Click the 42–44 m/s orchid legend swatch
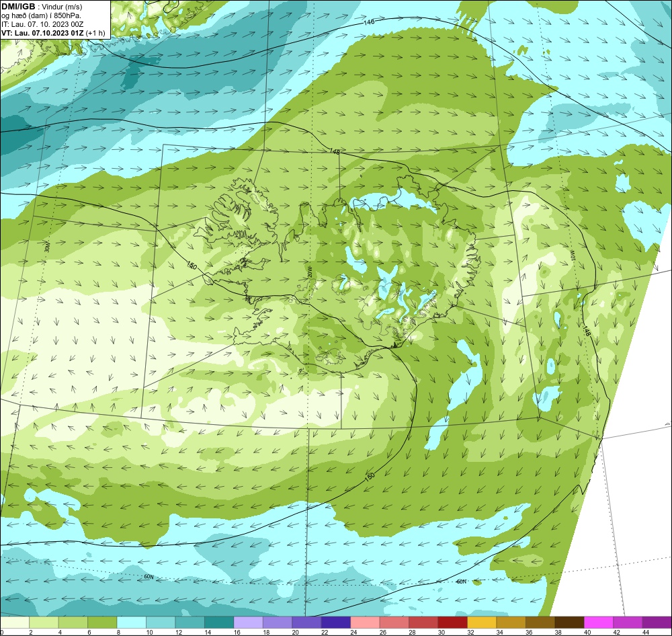672x636 pixels. point(628,622)
